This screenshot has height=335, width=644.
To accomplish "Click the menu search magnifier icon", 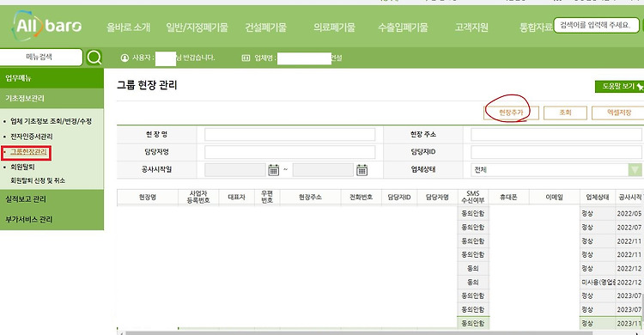I will [94, 58].
